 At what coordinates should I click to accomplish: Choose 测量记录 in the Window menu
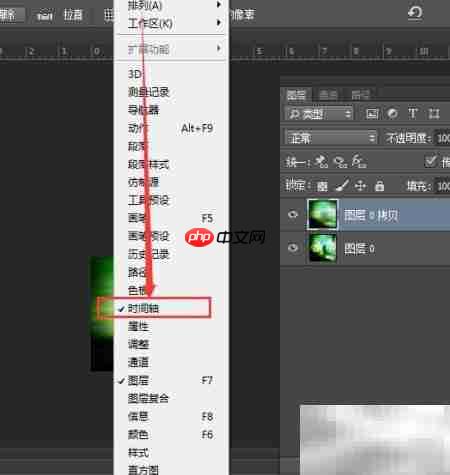(x=171, y=92)
